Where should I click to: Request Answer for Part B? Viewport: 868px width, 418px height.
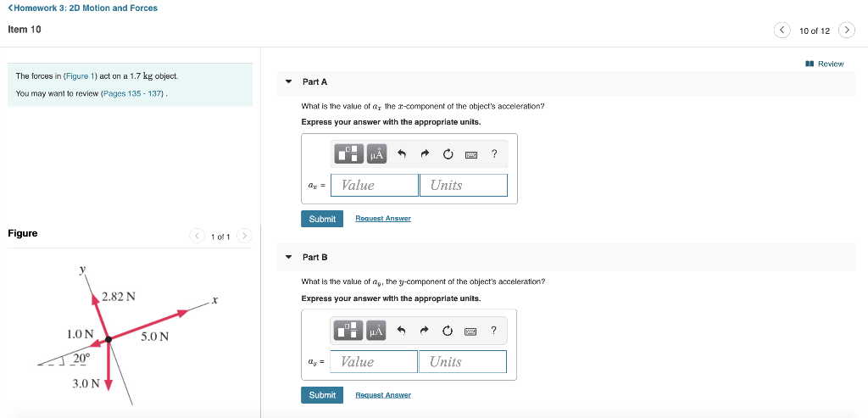tap(383, 395)
